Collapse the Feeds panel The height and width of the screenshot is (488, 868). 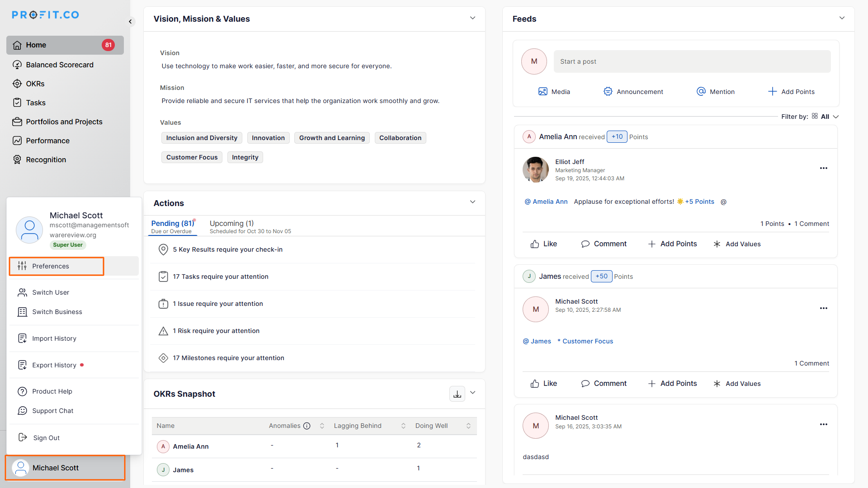click(x=842, y=19)
